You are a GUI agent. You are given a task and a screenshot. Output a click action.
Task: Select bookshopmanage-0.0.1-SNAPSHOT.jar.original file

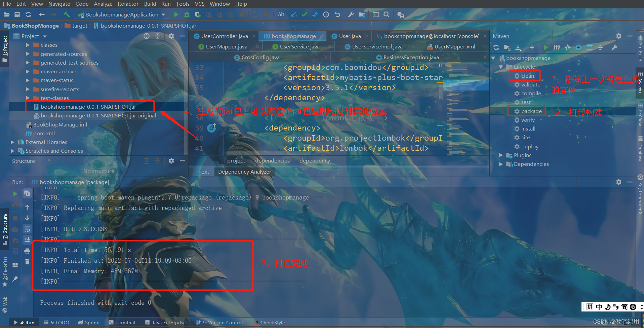pos(98,115)
